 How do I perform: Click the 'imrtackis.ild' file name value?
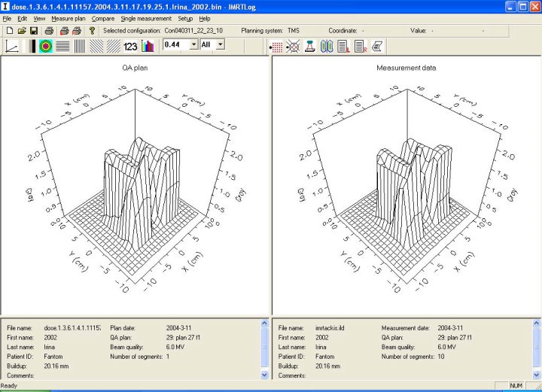click(x=330, y=328)
